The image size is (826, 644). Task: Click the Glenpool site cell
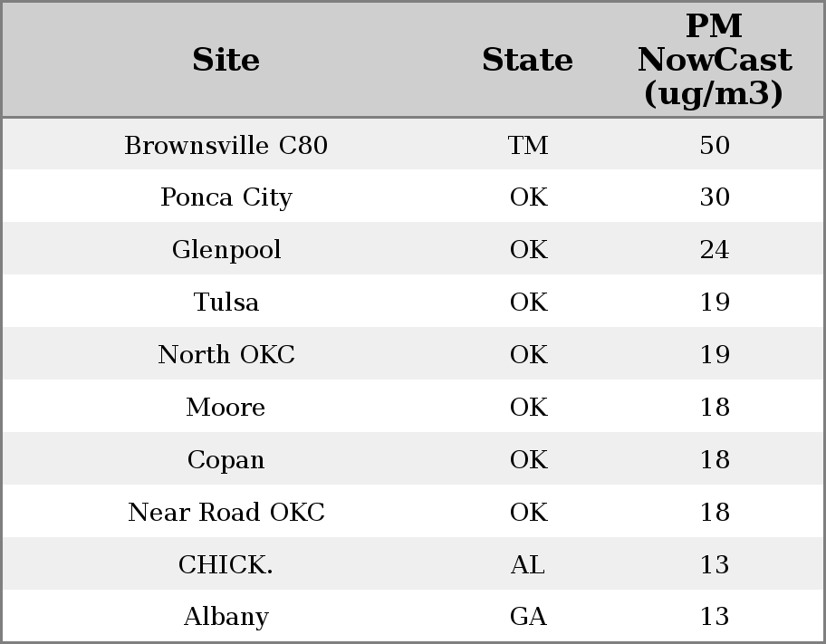[x=226, y=250]
